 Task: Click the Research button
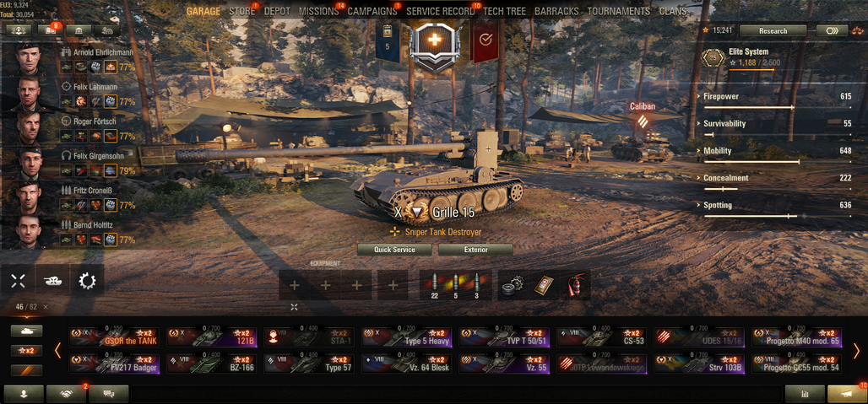(x=773, y=31)
